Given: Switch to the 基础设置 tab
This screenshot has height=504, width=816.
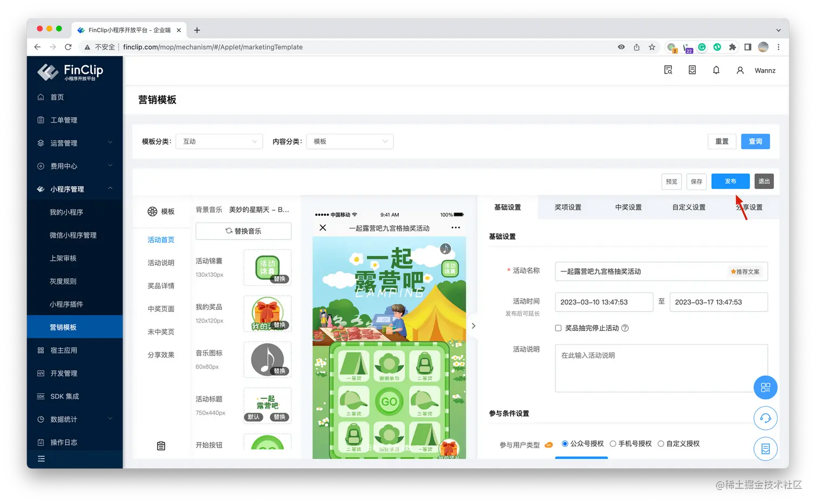Looking at the screenshot, I should [x=508, y=207].
